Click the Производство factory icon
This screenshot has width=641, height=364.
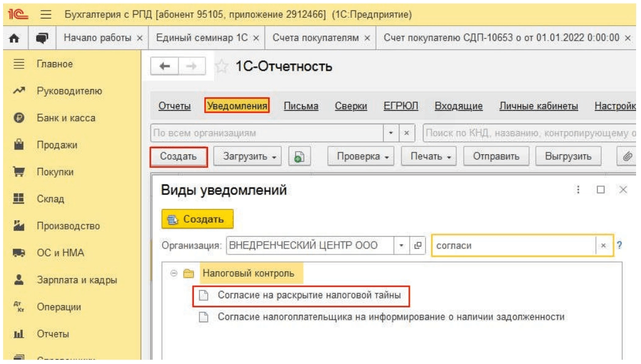coord(19,226)
